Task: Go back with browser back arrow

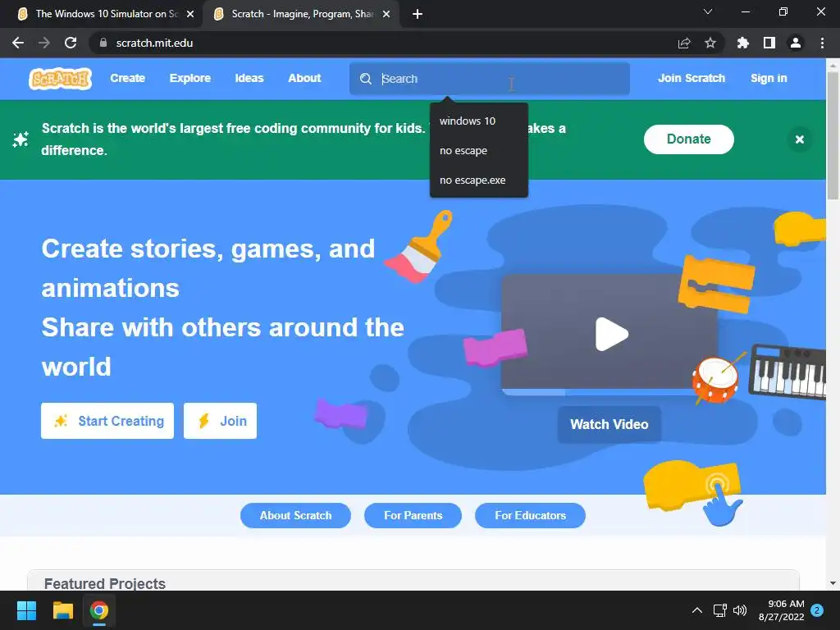Action: (18, 43)
